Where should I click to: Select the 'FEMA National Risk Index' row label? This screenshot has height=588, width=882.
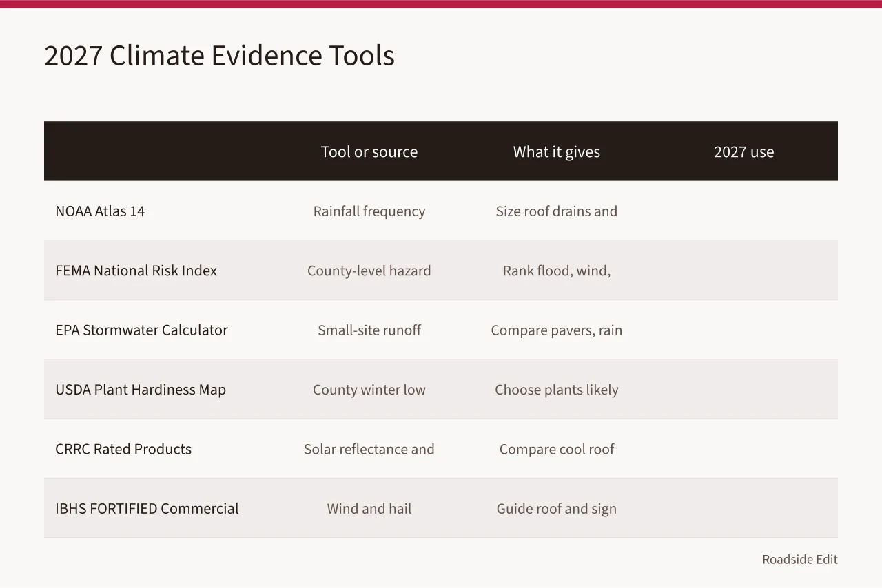tap(136, 271)
